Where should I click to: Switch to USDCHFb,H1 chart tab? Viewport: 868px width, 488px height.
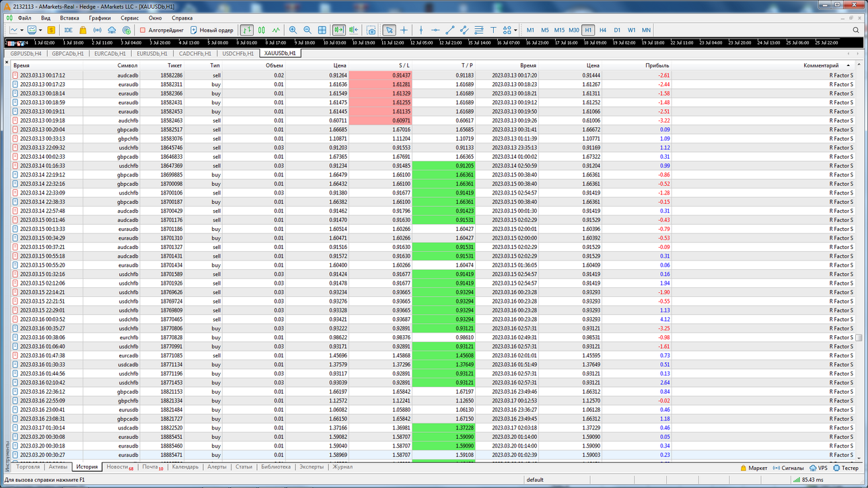tap(238, 53)
